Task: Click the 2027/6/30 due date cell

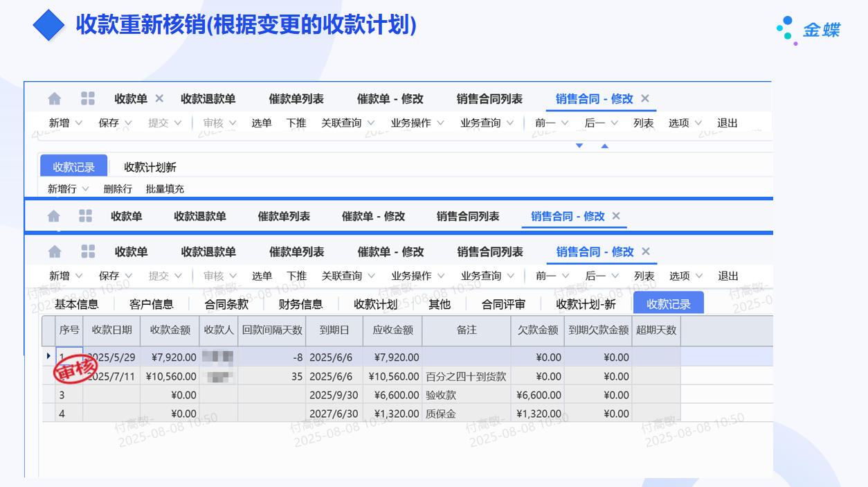Action: coord(334,414)
